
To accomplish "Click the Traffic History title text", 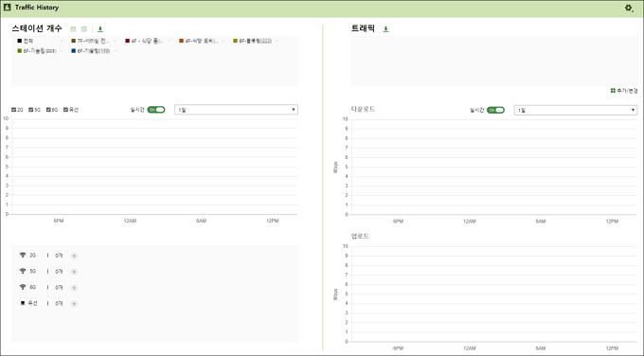I will pyautogui.click(x=37, y=8).
